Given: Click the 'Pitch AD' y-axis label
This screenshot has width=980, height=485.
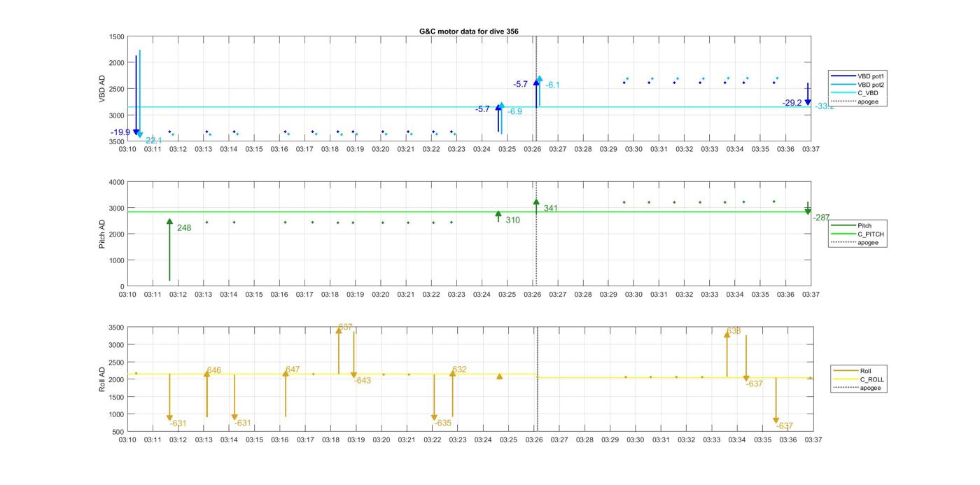Looking at the screenshot, I should point(102,234).
